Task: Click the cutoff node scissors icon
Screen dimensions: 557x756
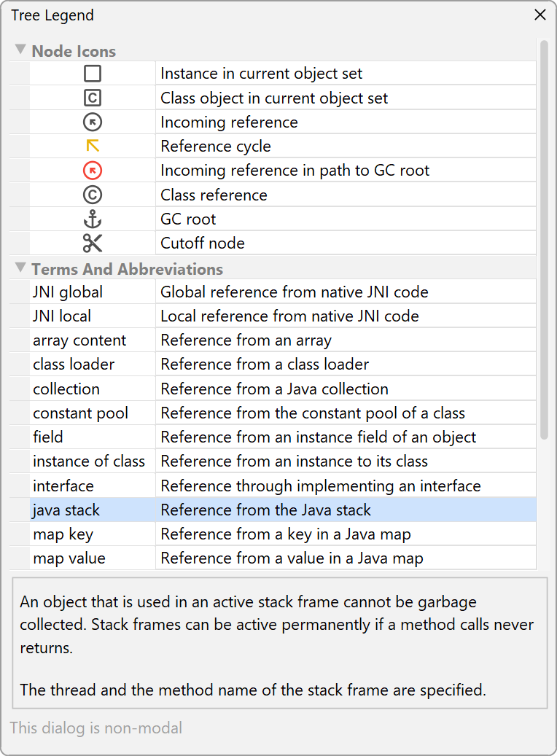Action: (x=93, y=243)
